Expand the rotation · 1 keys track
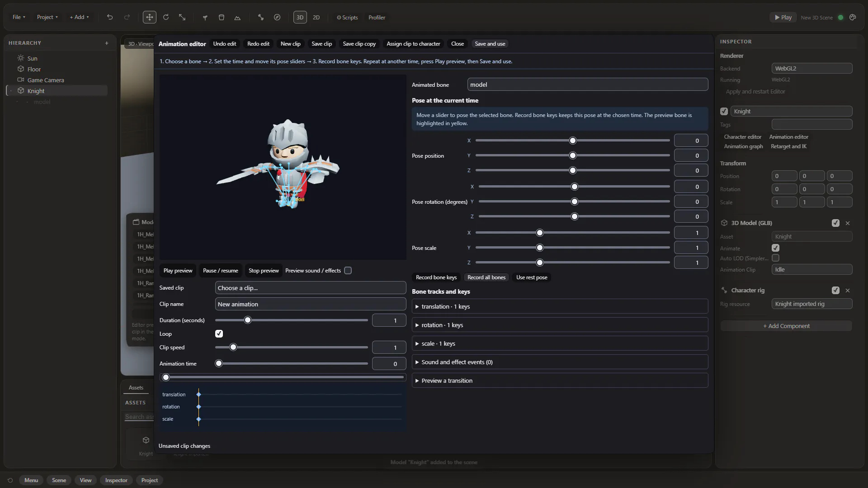 click(x=560, y=325)
